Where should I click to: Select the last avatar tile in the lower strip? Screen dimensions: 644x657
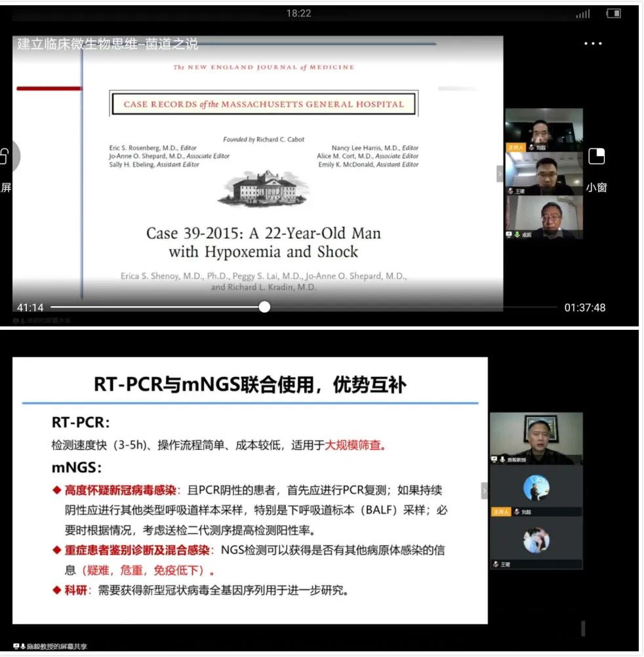536,544
